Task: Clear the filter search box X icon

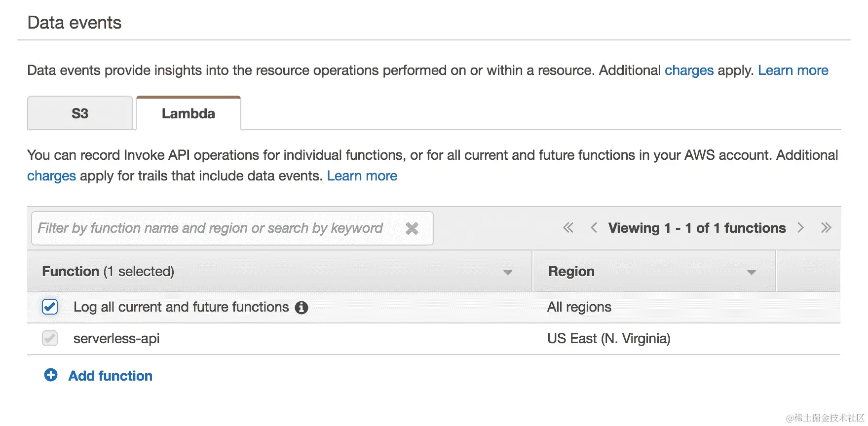Action: pyautogui.click(x=412, y=228)
